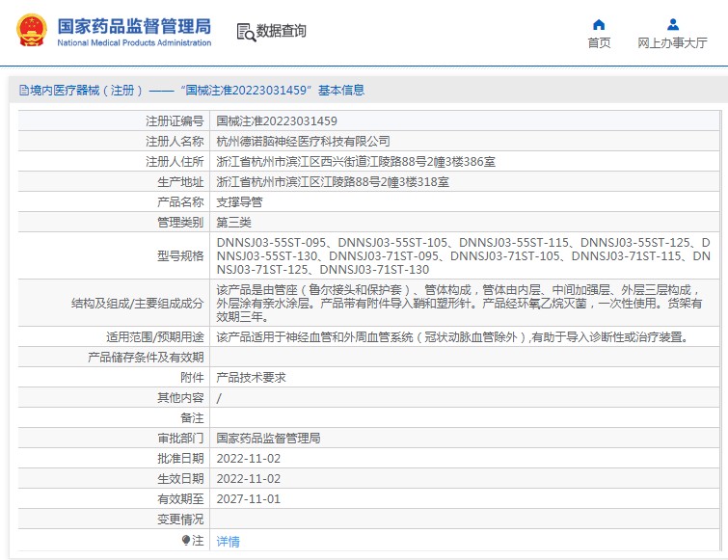Screen dimensions: 728x560
Task: Click the 基本信息 section heading
Action: coord(341,90)
